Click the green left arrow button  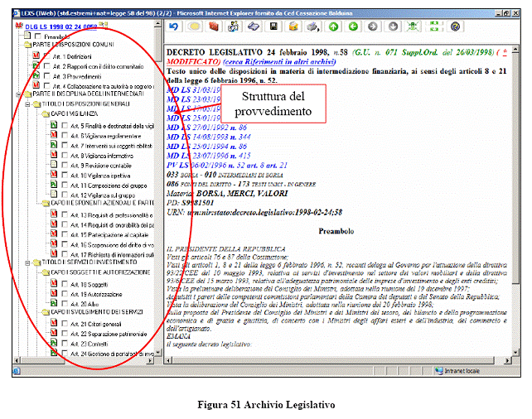coord(353,26)
